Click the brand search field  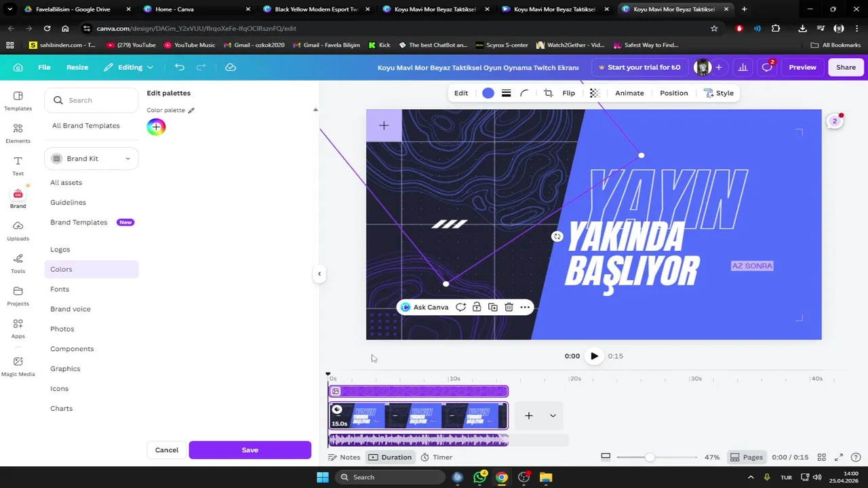(92, 100)
